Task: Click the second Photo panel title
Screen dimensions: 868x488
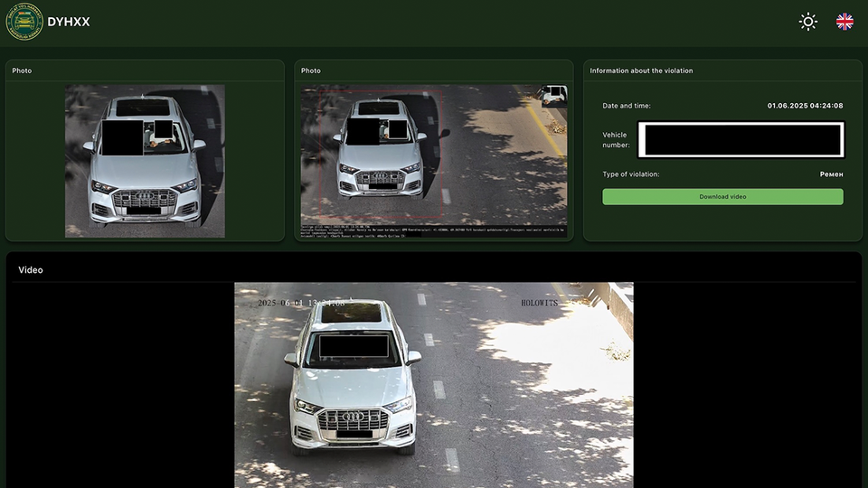Action: 311,70
